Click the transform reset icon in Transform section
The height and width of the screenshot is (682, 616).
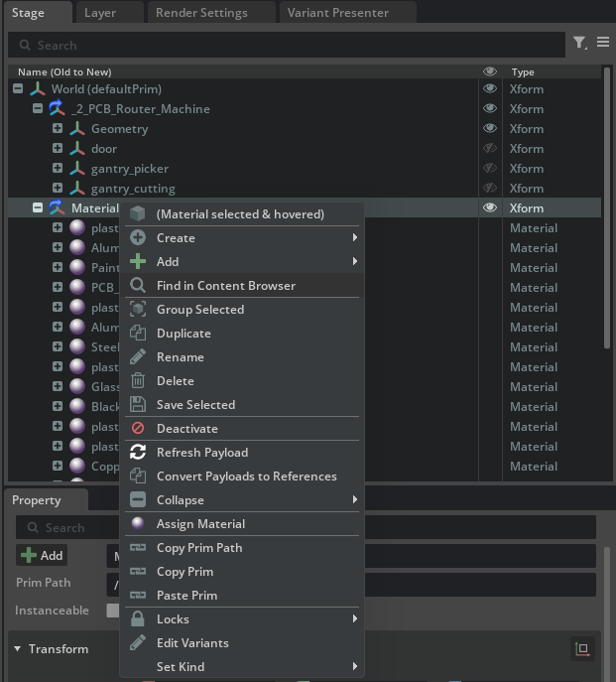tap(582, 649)
